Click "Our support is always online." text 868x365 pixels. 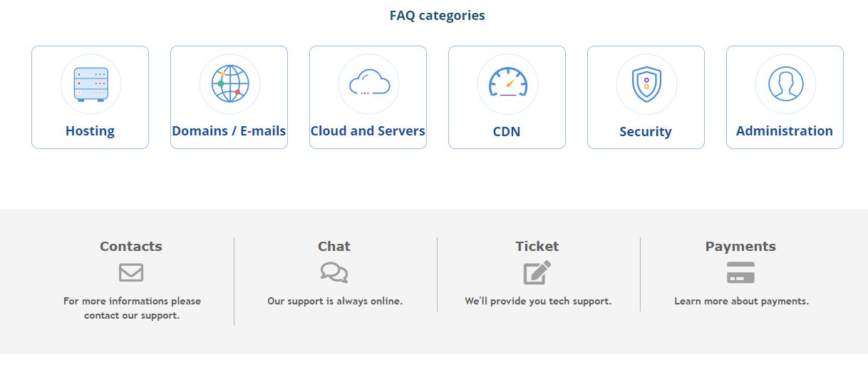click(335, 302)
